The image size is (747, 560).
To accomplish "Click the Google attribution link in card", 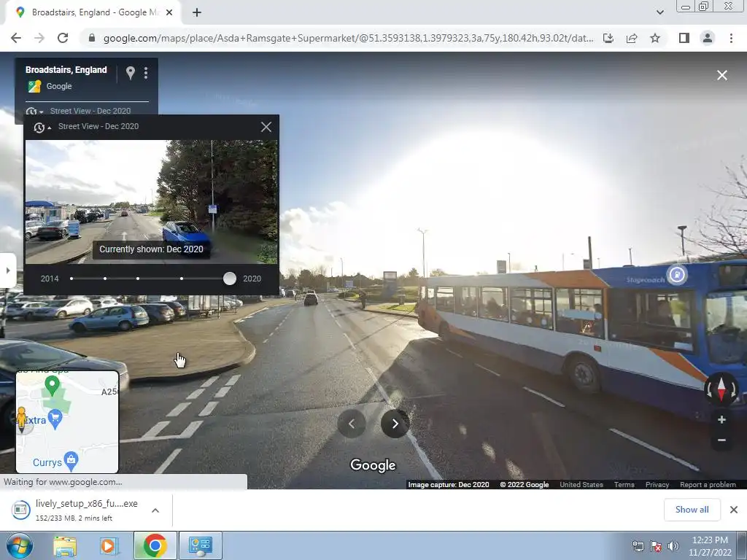I will coord(59,86).
